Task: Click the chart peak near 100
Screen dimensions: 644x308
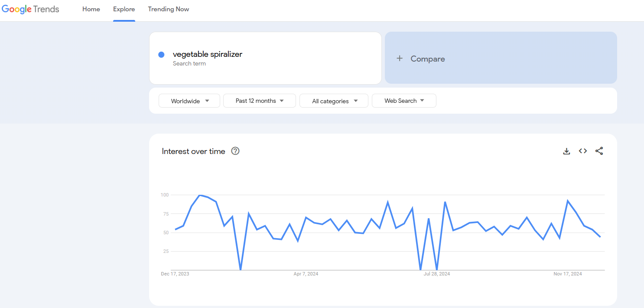Action: pos(200,195)
